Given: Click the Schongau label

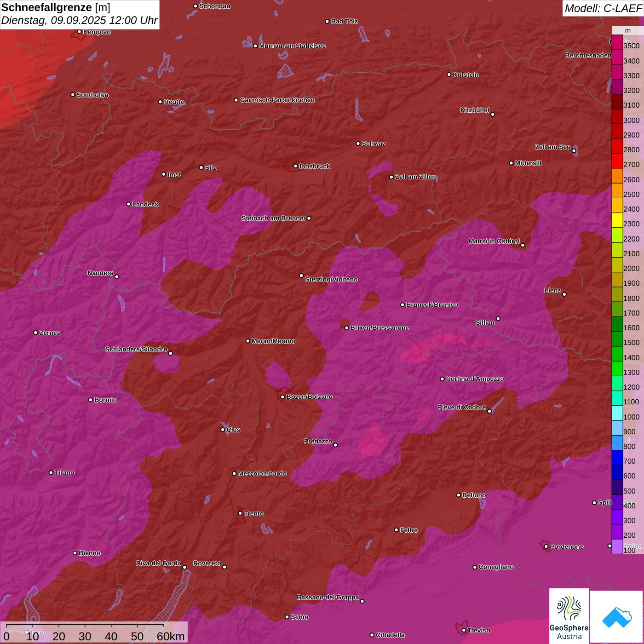Looking at the screenshot, I should click(x=215, y=6).
